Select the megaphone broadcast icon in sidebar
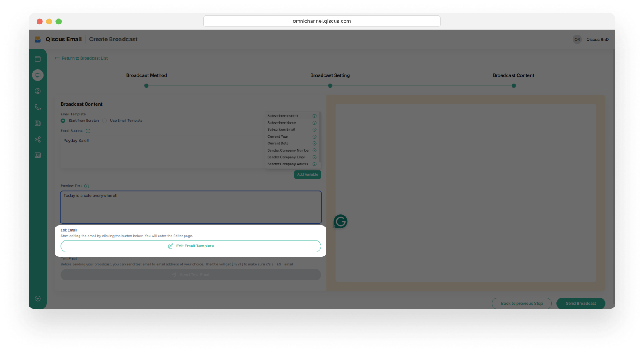The height and width of the screenshot is (353, 644). [38, 75]
